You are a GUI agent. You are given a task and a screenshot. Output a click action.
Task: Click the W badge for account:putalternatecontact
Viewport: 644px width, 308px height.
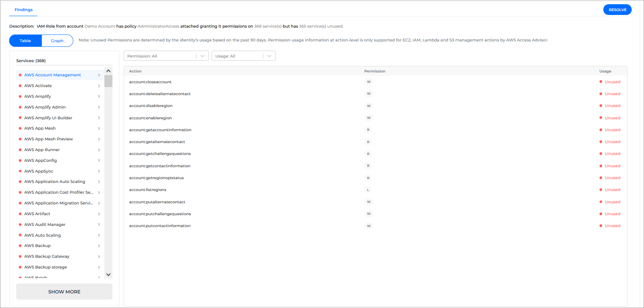(x=368, y=202)
